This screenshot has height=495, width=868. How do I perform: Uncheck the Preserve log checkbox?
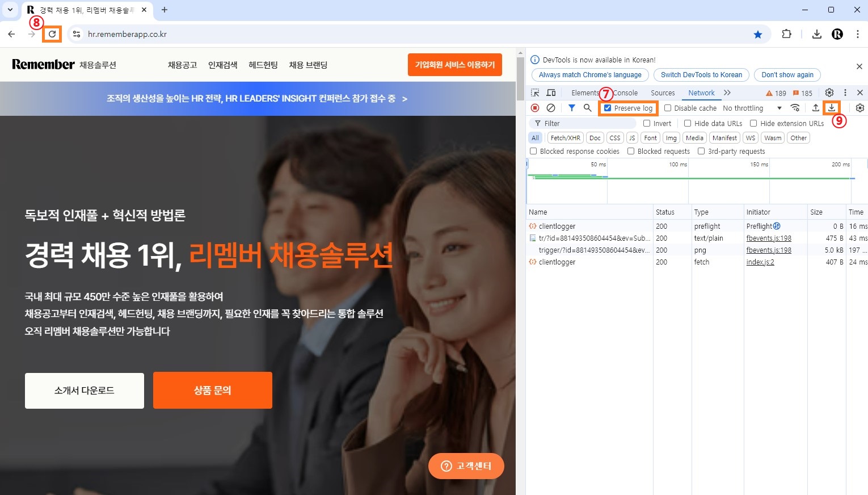(x=608, y=108)
